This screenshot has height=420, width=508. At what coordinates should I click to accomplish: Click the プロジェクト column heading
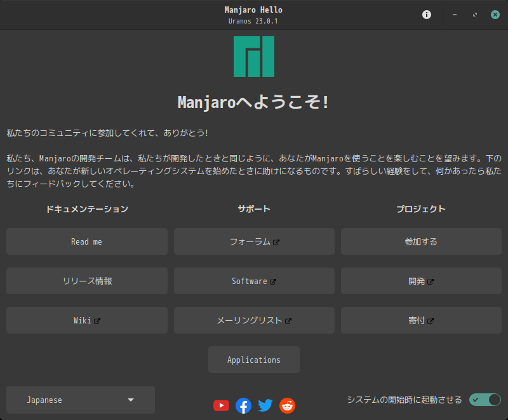[421, 209]
